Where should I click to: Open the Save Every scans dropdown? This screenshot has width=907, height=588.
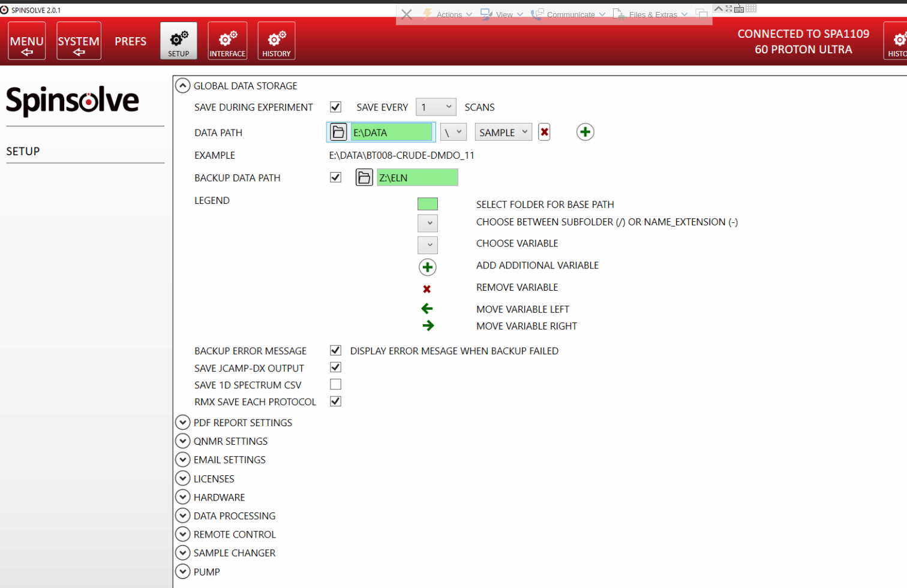(436, 107)
